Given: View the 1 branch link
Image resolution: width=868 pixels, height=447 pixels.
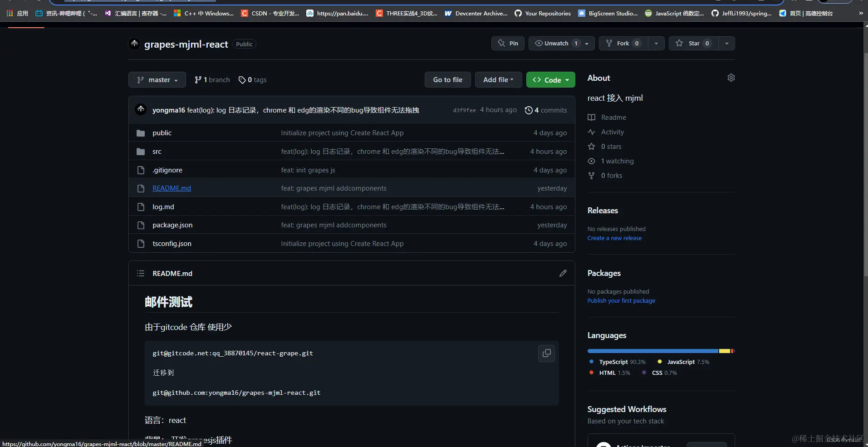Looking at the screenshot, I should 212,80.
